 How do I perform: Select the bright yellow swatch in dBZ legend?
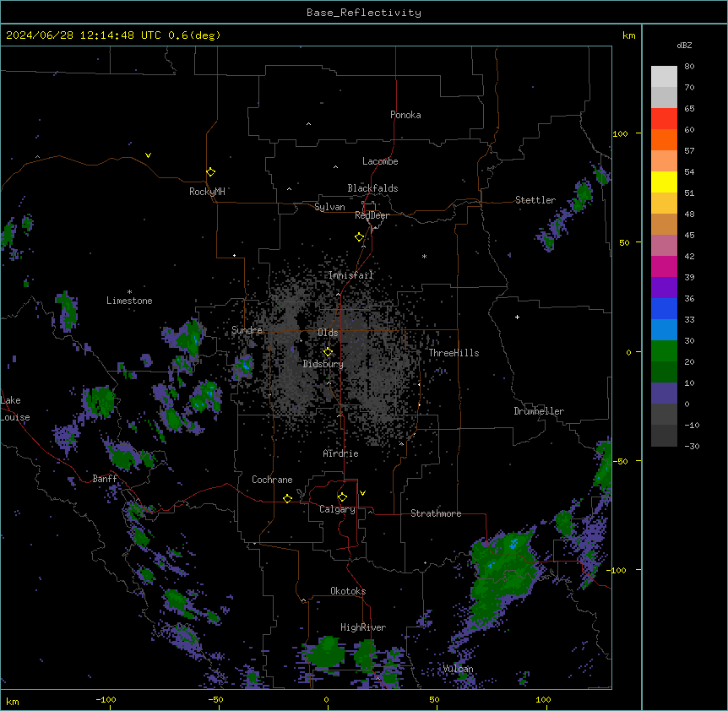664,182
